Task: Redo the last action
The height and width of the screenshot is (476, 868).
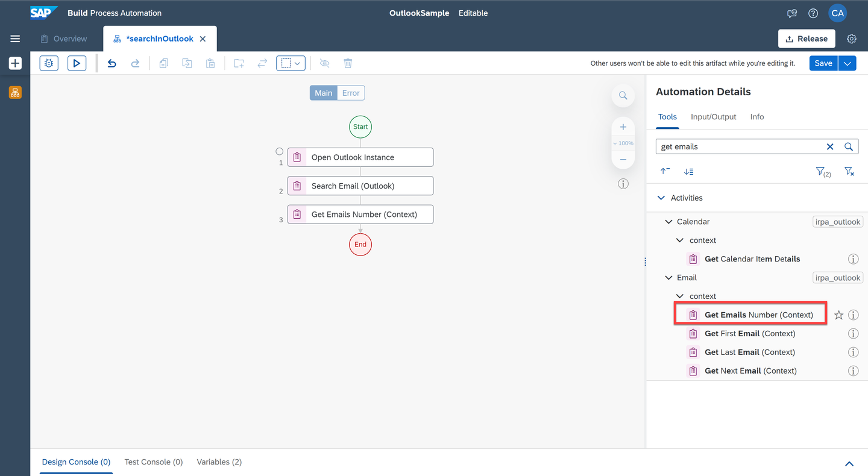Action: (135, 63)
